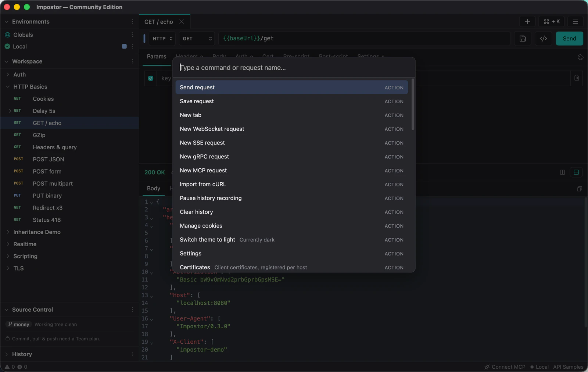Click the warnings triangle status icon

7,367
